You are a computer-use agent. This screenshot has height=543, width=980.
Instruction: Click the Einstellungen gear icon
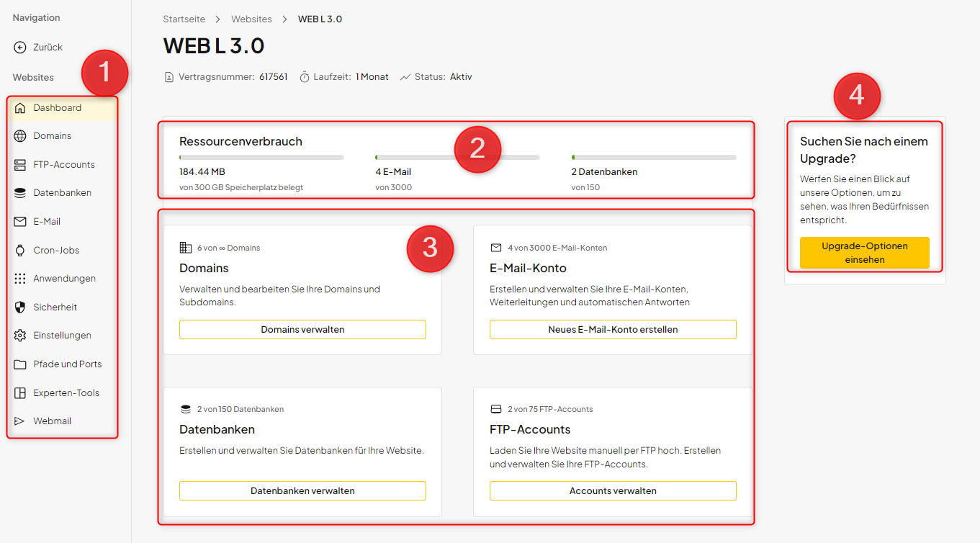(x=20, y=336)
